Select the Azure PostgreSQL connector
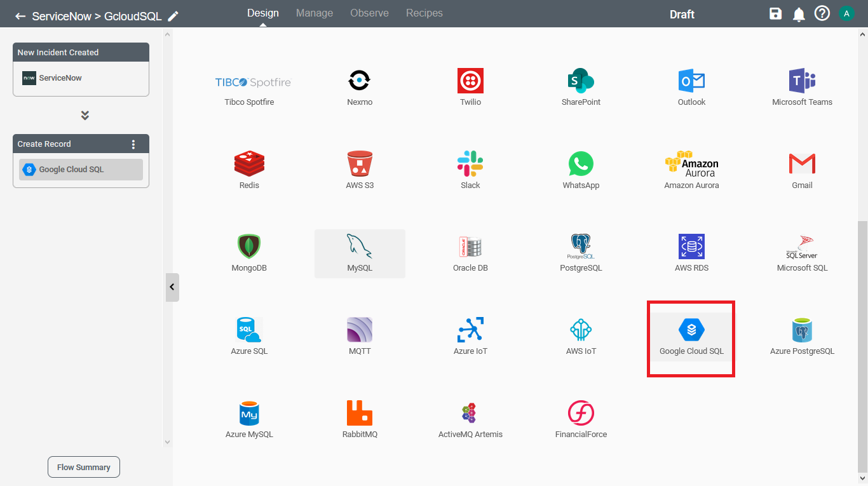Screen dimensions: 868x486 802,337
